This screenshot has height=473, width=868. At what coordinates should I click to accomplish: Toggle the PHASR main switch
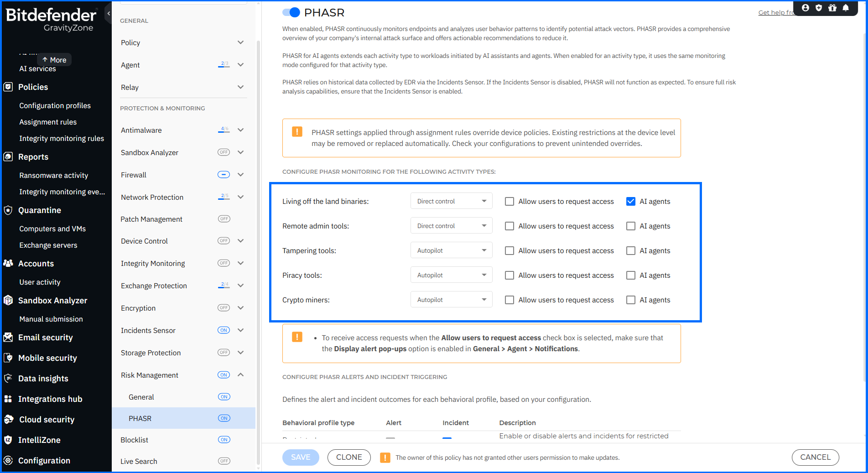(291, 12)
